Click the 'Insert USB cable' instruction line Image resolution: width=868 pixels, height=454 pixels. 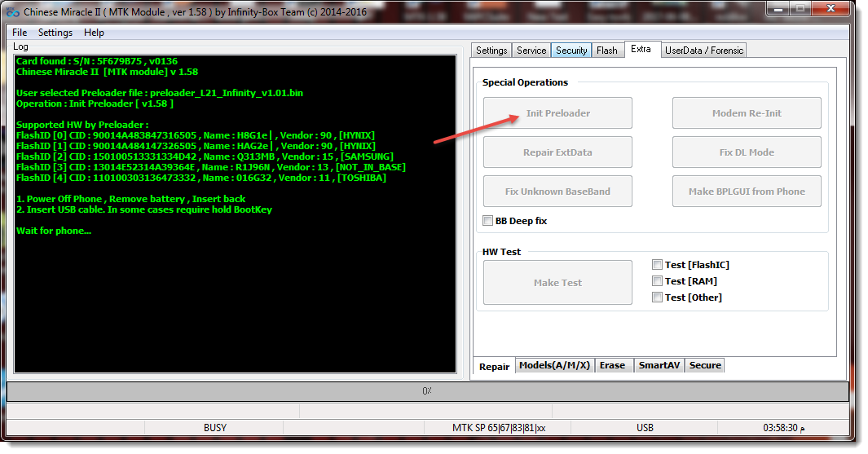coord(144,209)
